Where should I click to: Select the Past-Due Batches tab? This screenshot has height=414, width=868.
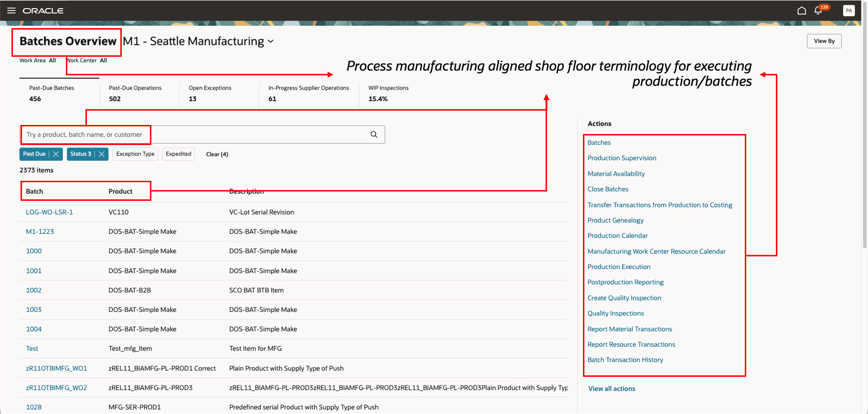pos(59,93)
